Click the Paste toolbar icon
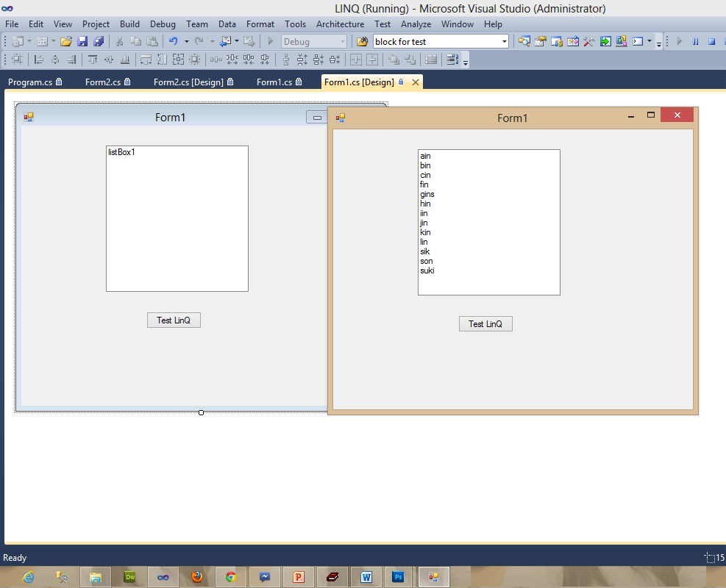Image resolution: width=726 pixels, height=588 pixels. (x=153, y=42)
